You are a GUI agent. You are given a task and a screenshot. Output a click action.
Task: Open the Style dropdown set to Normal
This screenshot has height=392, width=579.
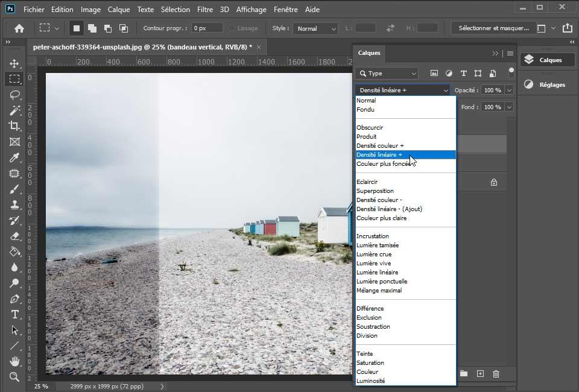click(x=316, y=28)
